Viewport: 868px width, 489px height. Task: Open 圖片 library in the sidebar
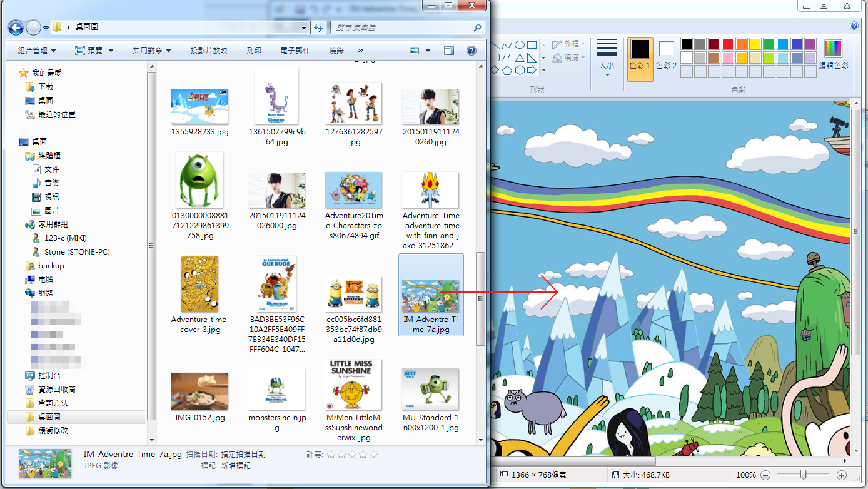pyautogui.click(x=51, y=210)
